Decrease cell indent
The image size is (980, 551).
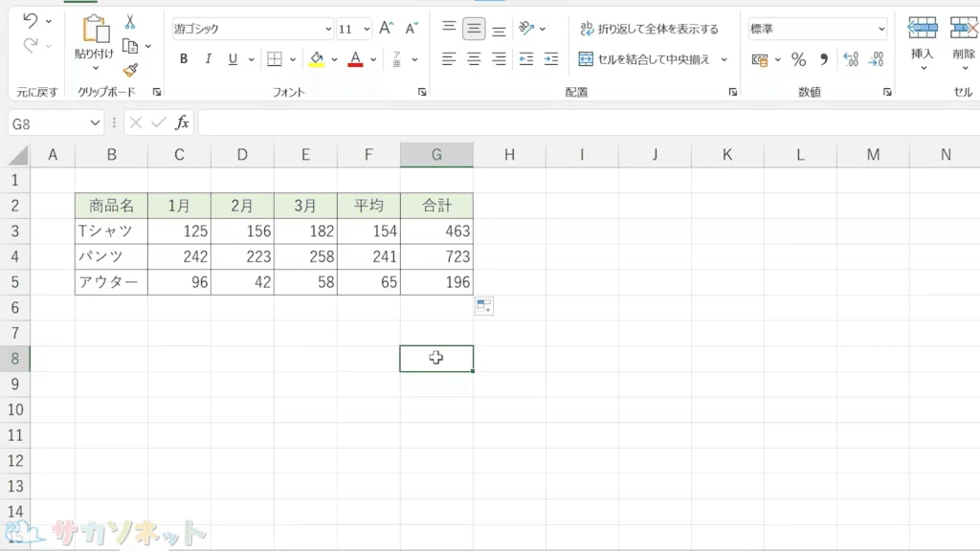coord(526,58)
